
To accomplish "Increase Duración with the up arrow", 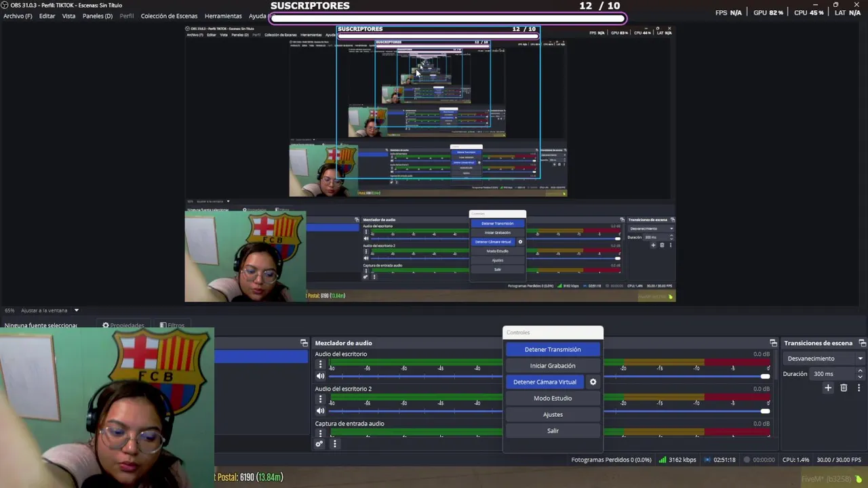I will point(860,371).
